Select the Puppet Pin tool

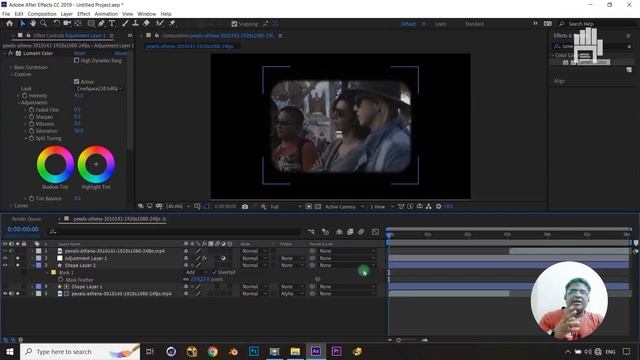click(x=172, y=24)
